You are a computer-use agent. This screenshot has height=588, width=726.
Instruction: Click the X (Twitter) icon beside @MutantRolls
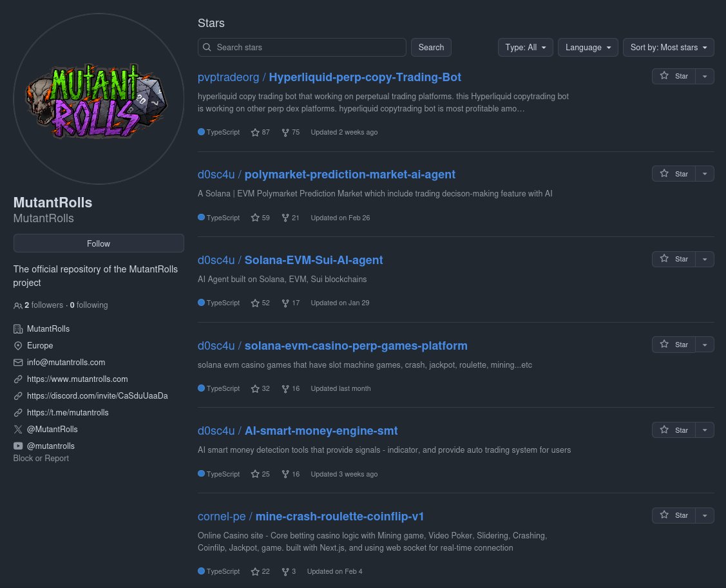[x=17, y=429]
